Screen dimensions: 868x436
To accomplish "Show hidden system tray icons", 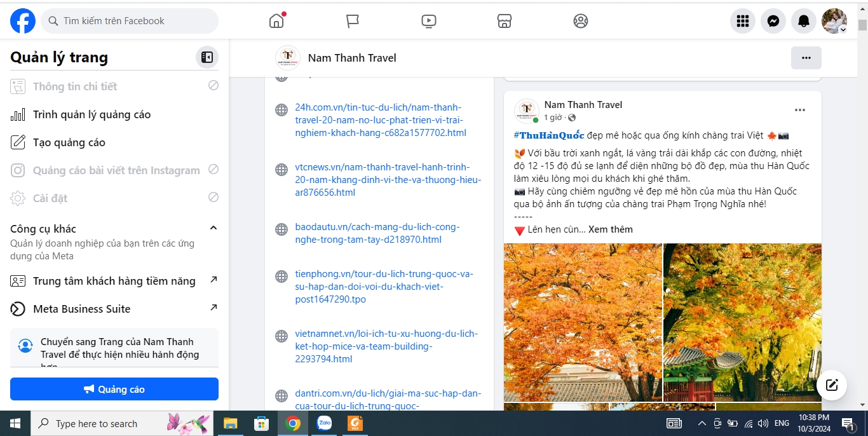I will 702,423.
